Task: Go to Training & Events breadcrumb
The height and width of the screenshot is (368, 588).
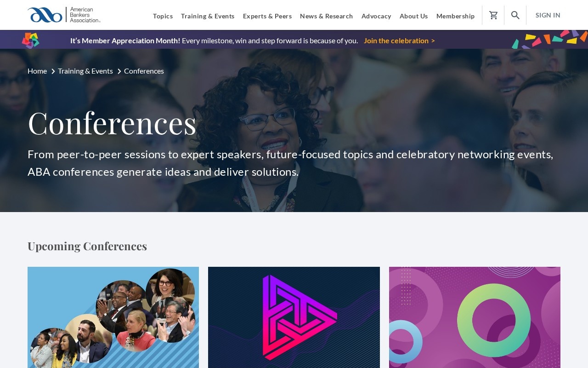Action: tap(85, 71)
